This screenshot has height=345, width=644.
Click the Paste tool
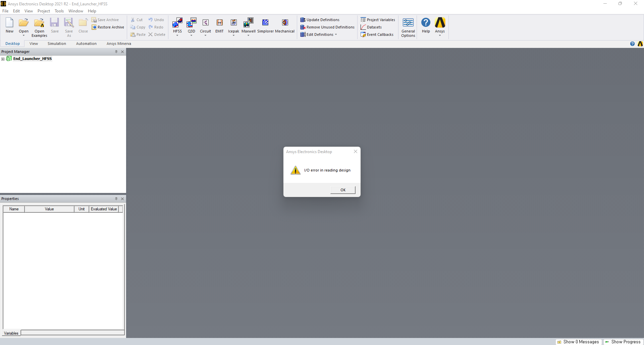click(x=138, y=34)
